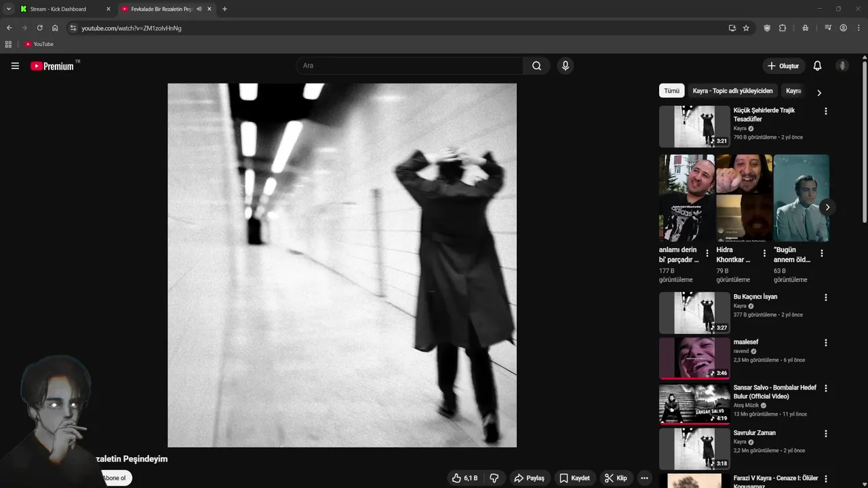Focus the Ara search field
The height and width of the screenshot is (488, 868).
point(410,66)
